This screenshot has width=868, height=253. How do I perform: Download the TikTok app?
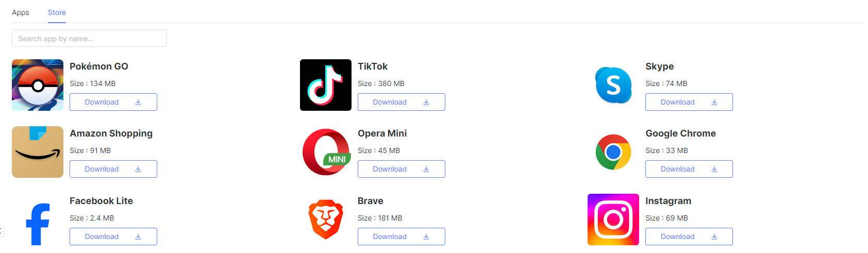[x=402, y=102]
